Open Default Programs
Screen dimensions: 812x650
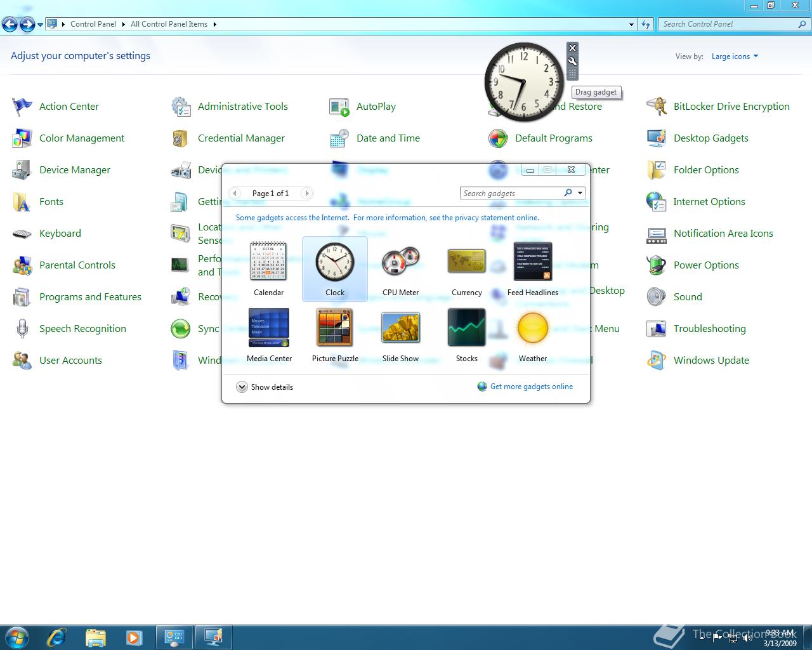pos(540,138)
